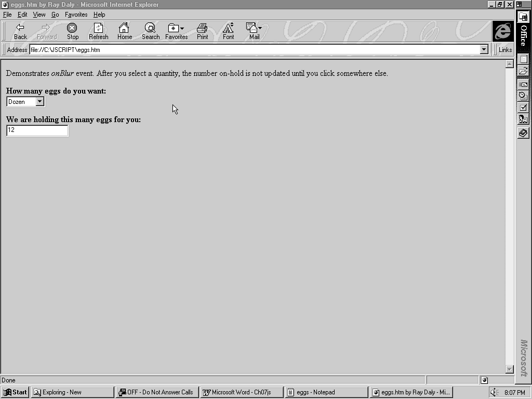Click the 8:07 PM clock

[x=515, y=392]
